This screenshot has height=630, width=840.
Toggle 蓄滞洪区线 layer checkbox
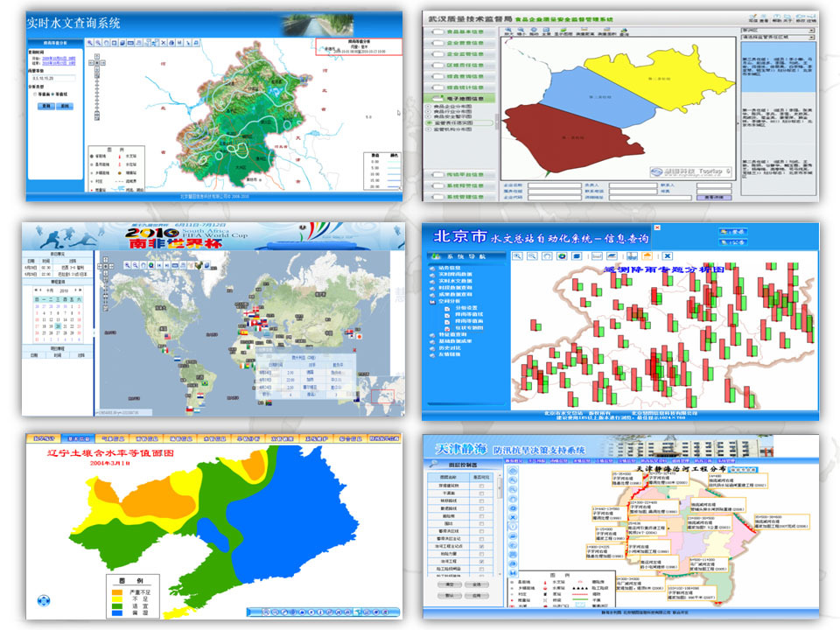[481, 531]
